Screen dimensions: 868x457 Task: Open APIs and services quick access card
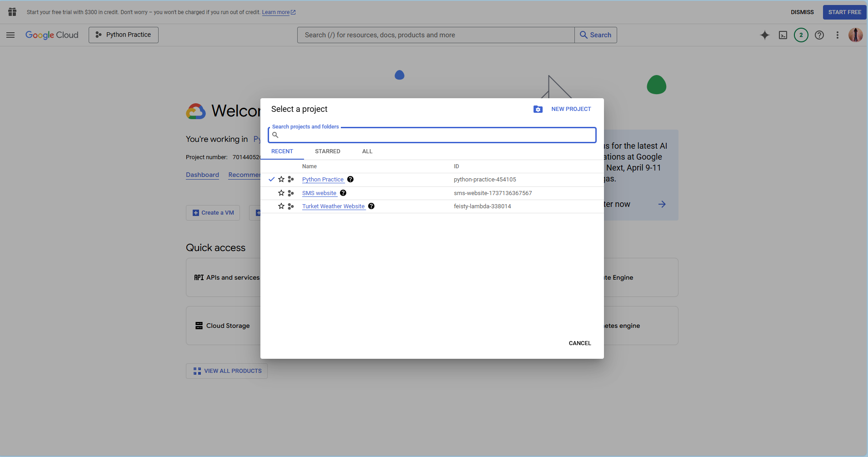pyautogui.click(x=223, y=277)
